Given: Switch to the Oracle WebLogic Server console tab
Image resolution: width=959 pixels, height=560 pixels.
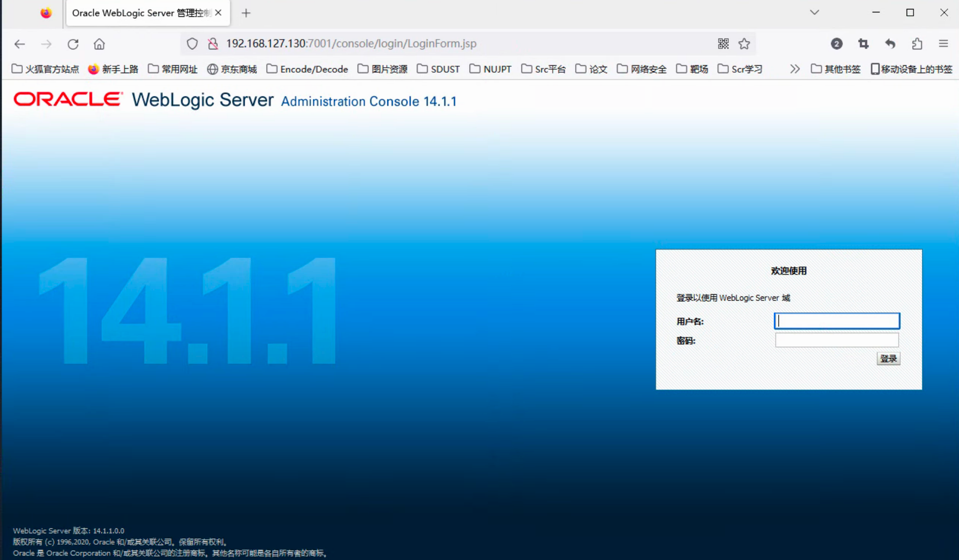Looking at the screenshot, I should [x=141, y=13].
